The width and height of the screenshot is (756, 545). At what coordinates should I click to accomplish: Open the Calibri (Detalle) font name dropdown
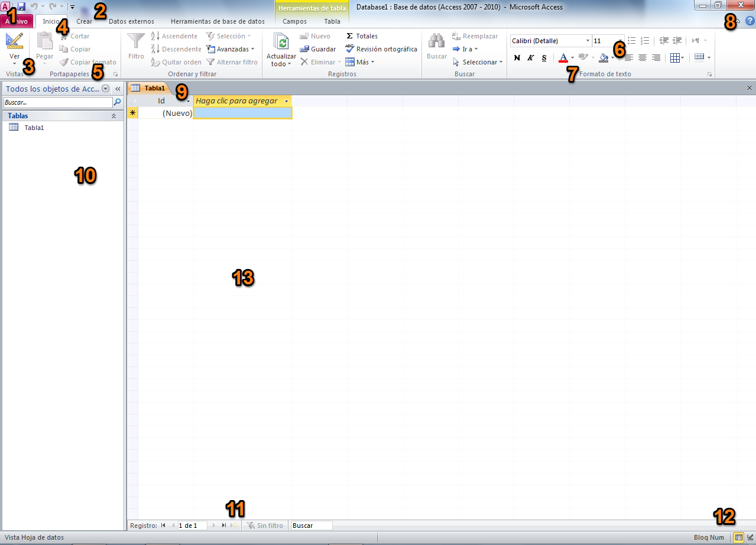[588, 41]
